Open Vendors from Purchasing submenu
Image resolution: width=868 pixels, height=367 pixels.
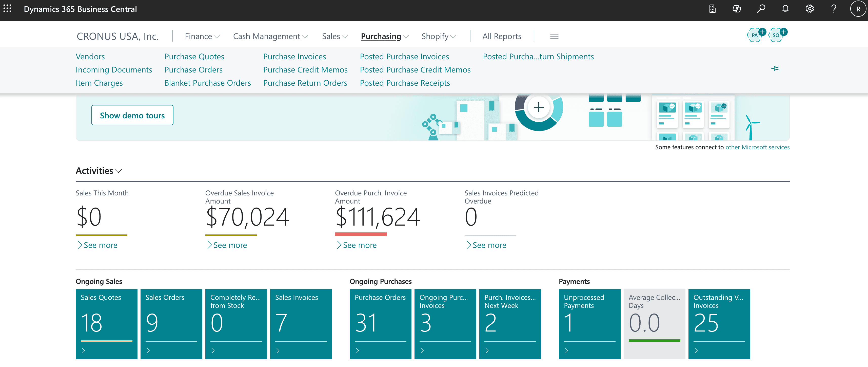90,57
